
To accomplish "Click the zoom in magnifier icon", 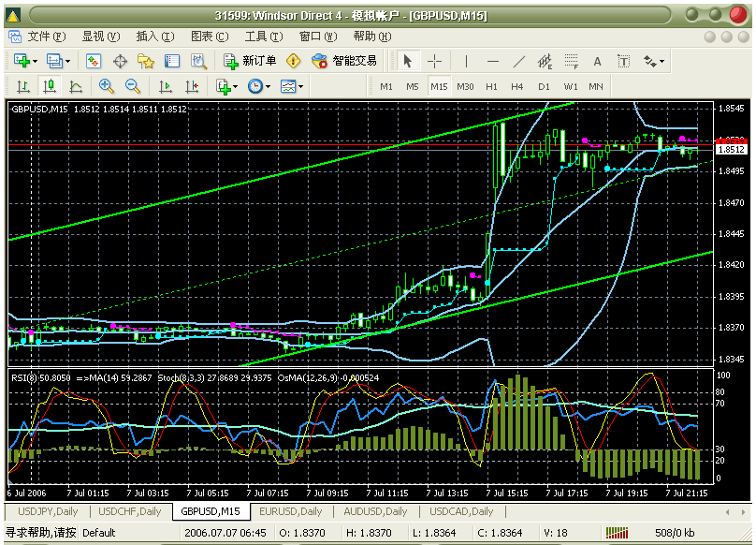I will pos(106,86).
